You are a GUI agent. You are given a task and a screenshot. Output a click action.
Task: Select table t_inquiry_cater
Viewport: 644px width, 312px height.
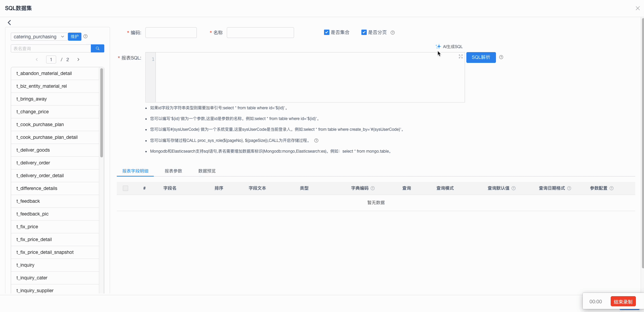tap(55, 278)
